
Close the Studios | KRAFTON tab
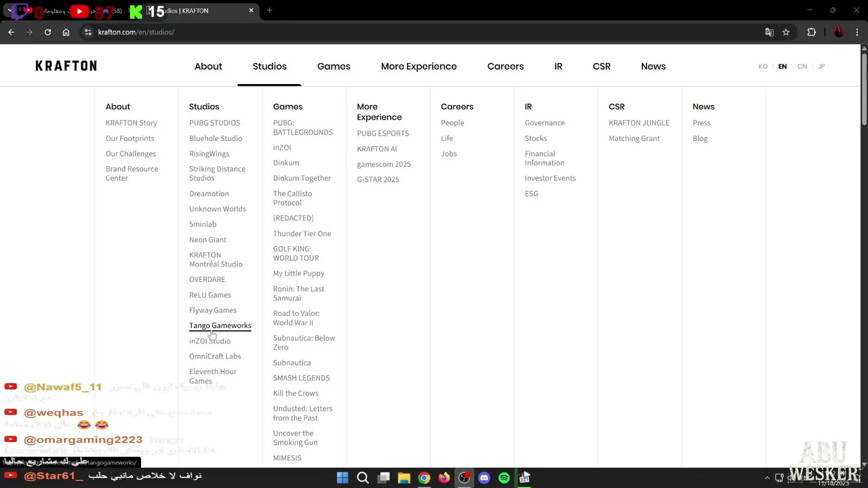tap(251, 10)
